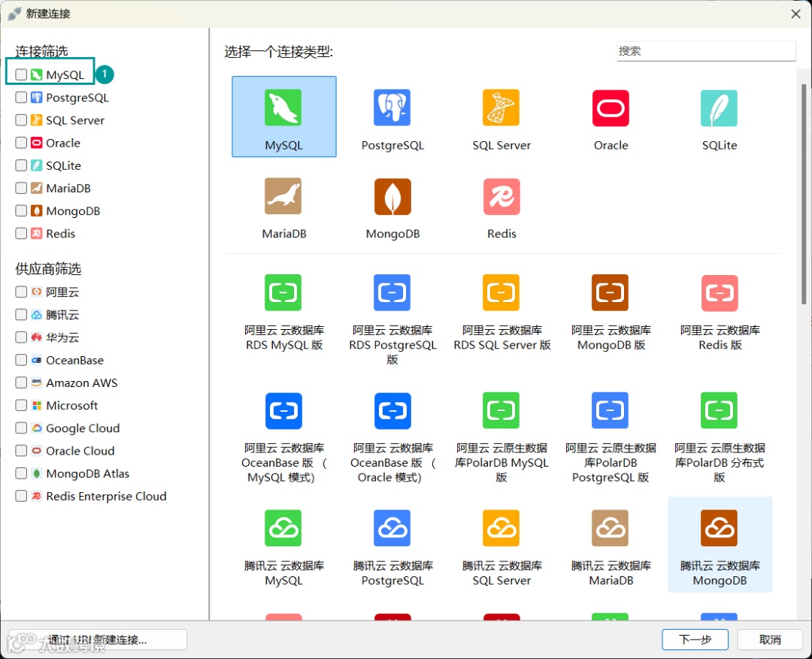This screenshot has width=812, height=659.
Task: Tick the MariaDB filter checkbox
Action: [x=21, y=188]
